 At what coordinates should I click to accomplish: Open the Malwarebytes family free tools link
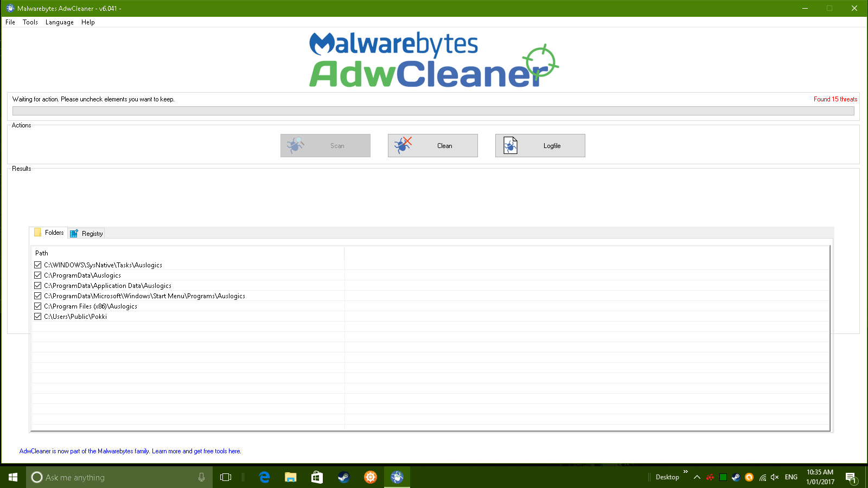click(x=130, y=451)
